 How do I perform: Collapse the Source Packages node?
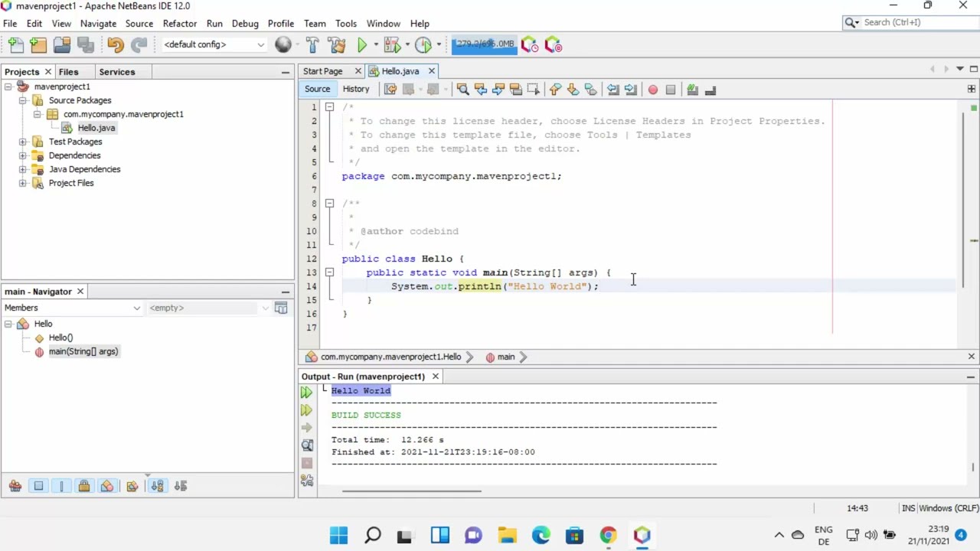point(23,100)
